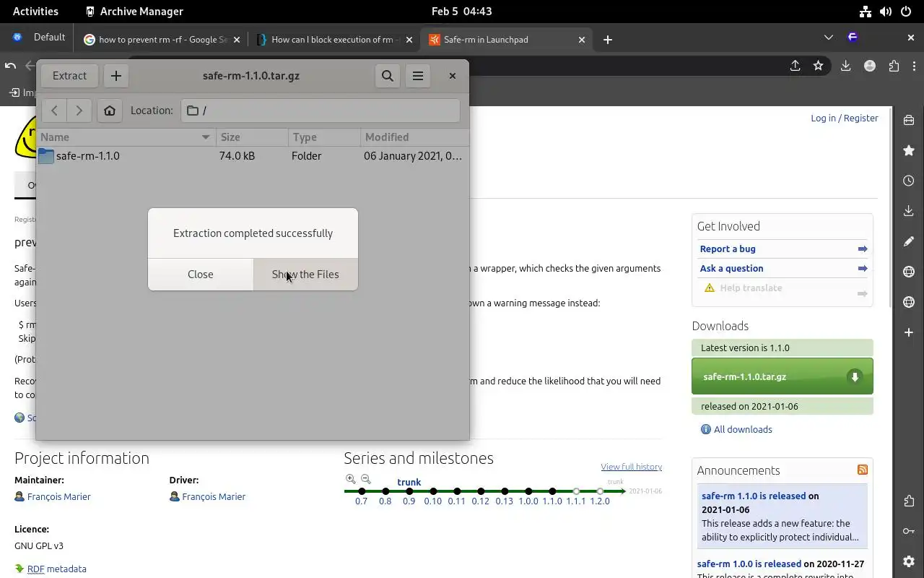Image resolution: width=924 pixels, height=578 pixels.
Task: Zoom out on the milestones timeline
Action: (x=366, y=479)
